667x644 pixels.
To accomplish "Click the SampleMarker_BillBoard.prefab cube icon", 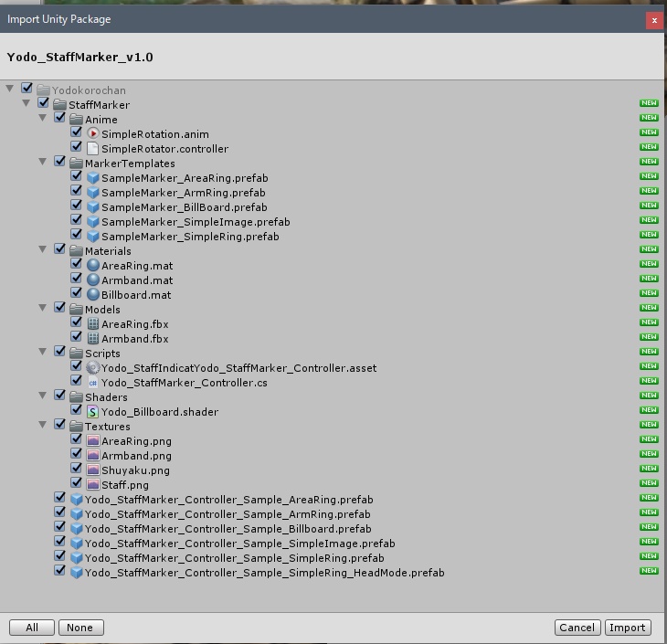I will [x=92, y=207].
